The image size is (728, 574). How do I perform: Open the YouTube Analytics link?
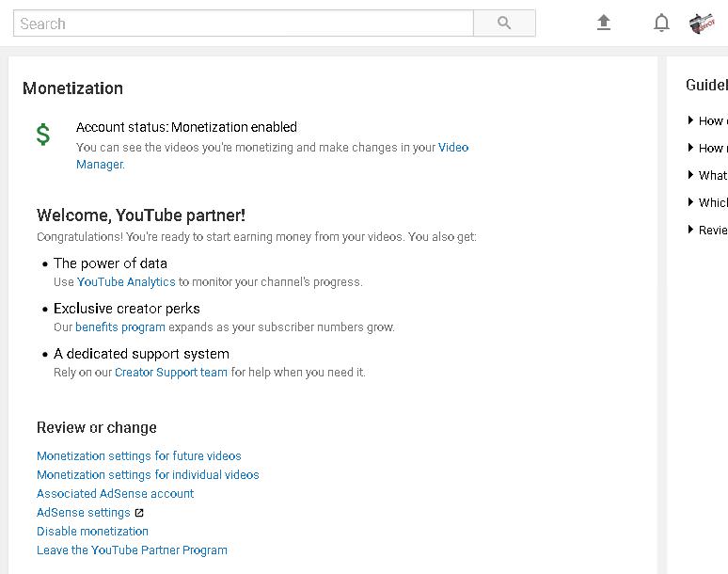pyautogui.click(x=126, y=282)
